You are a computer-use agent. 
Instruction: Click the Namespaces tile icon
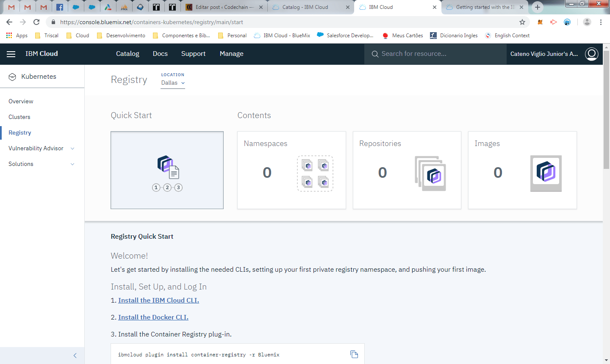(315, 174)
